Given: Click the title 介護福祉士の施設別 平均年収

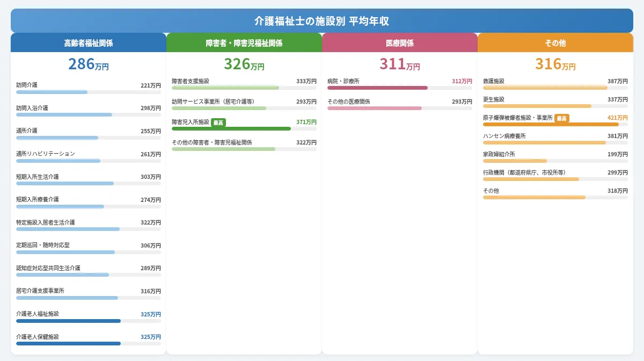Looking at the screenshot, I should click(322, 21).
